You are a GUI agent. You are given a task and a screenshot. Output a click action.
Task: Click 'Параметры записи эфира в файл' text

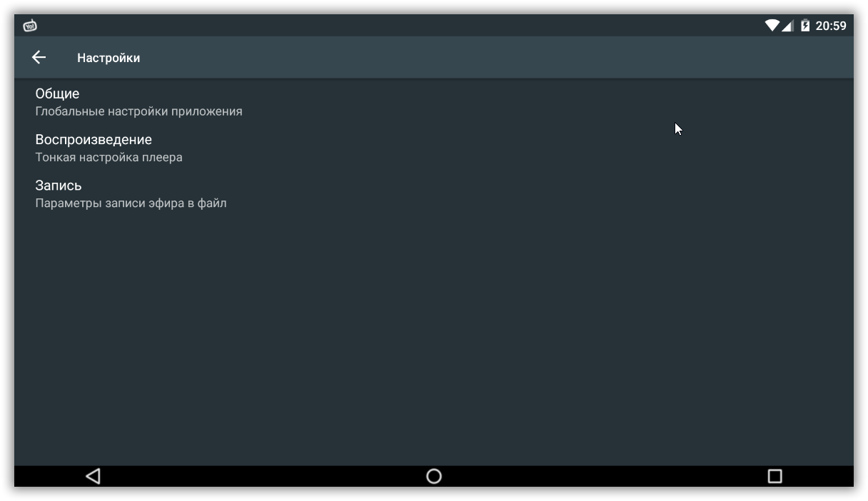pyautogui.click(x=131, y=203)
